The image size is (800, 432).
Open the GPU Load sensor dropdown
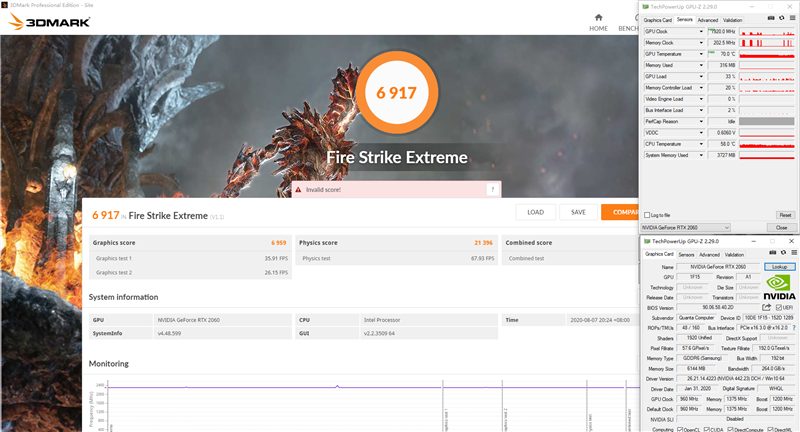coord(701,77)
